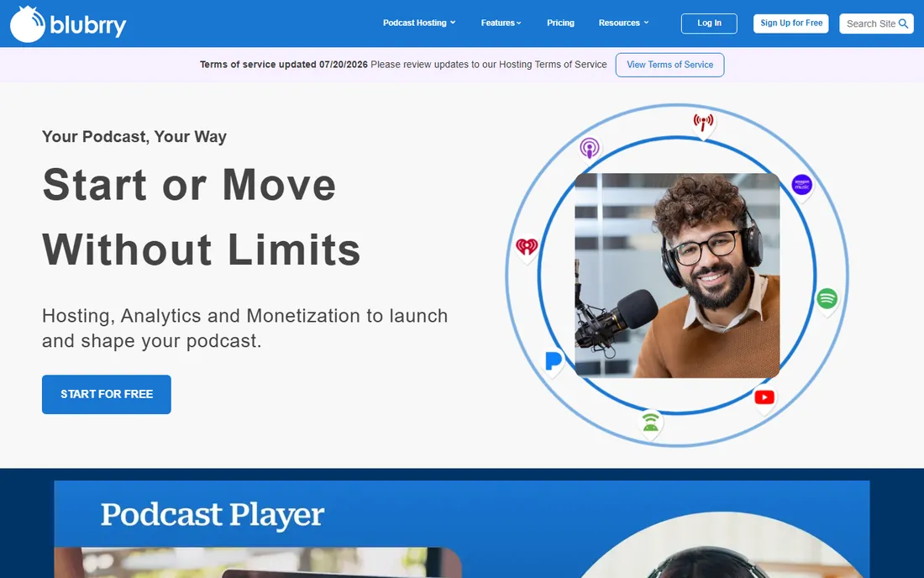Click the Blubrry logo
The height and width of the screenshot is (578, 924).
(68, 24)
